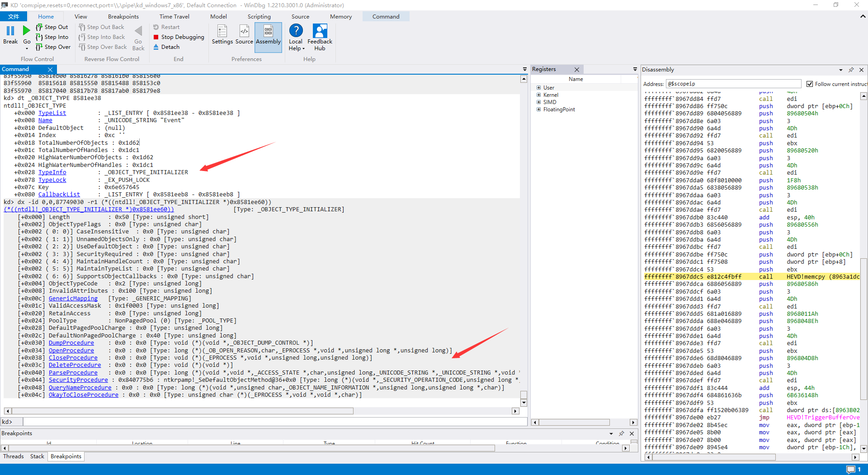Follow the QueryNameProcedure link
This screenshot has width=868, height=475.
[80, 388]
